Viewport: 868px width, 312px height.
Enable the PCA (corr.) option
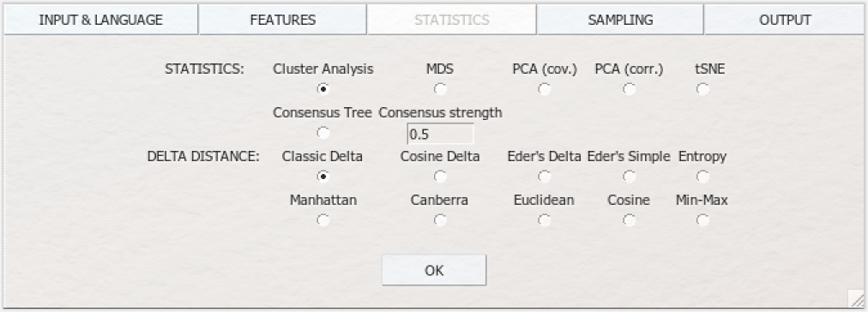tap(629, 89)
